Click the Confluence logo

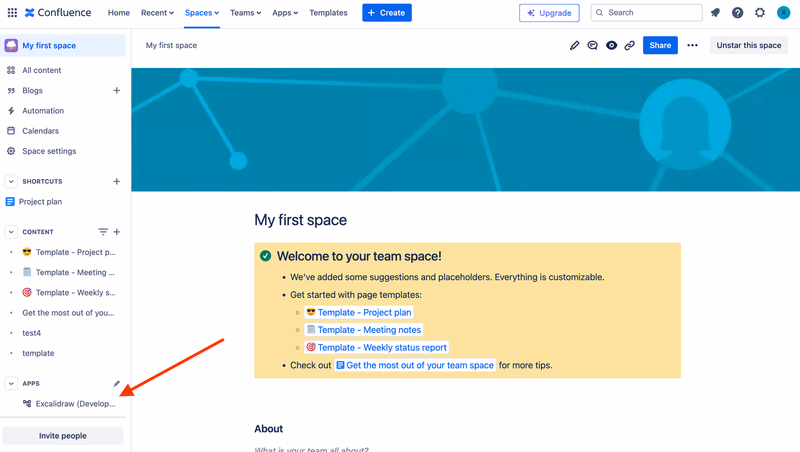click(58, 13)
